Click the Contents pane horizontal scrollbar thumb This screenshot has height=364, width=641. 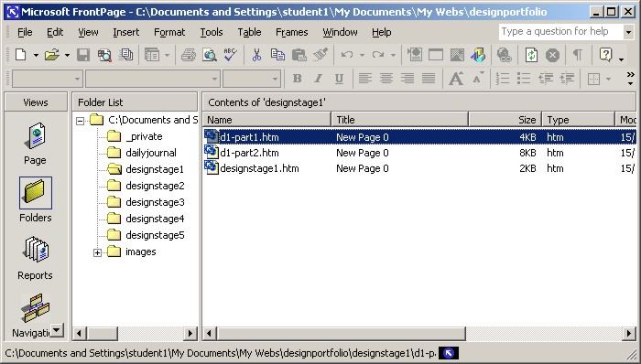(x=342, y=334)
